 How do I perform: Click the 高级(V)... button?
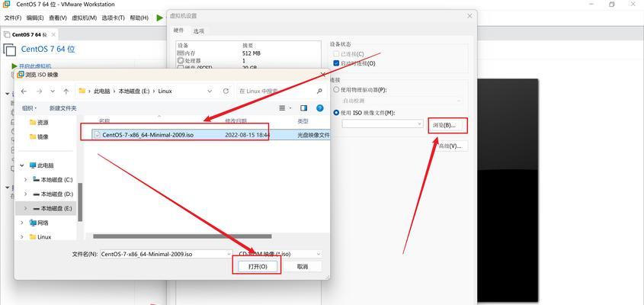pyautogui.click(x=450, y=146)
